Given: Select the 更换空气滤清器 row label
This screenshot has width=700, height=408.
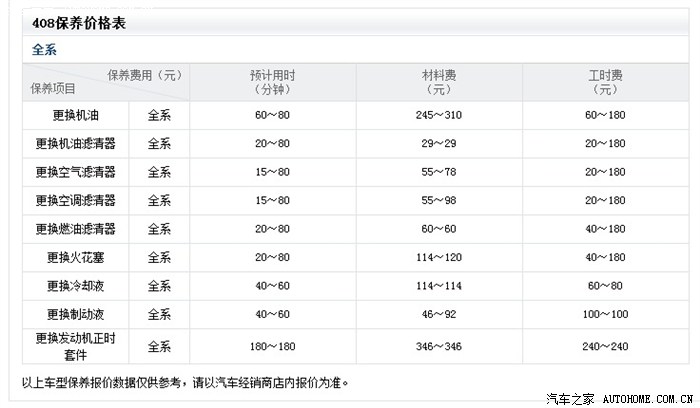Looking at the screenshot, I should pos(75,172).
